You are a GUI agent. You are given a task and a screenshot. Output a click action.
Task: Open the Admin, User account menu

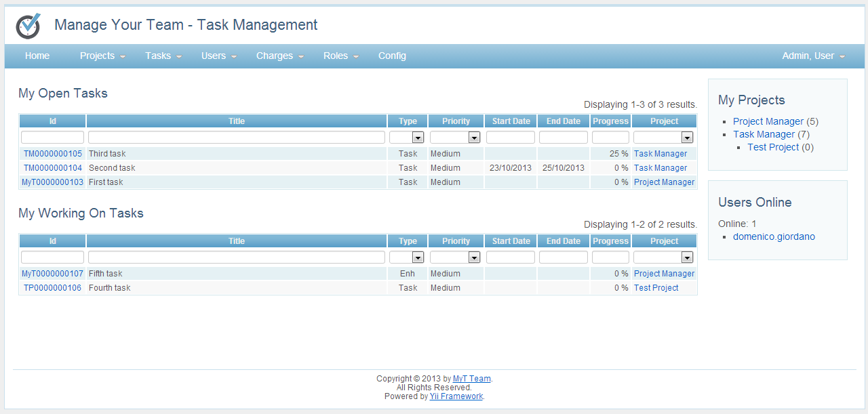(x=808, y=56)
